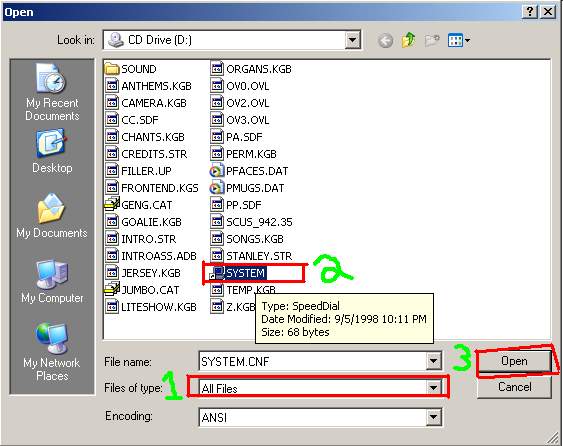Open the Files of type dropdown

coord(433,387)
